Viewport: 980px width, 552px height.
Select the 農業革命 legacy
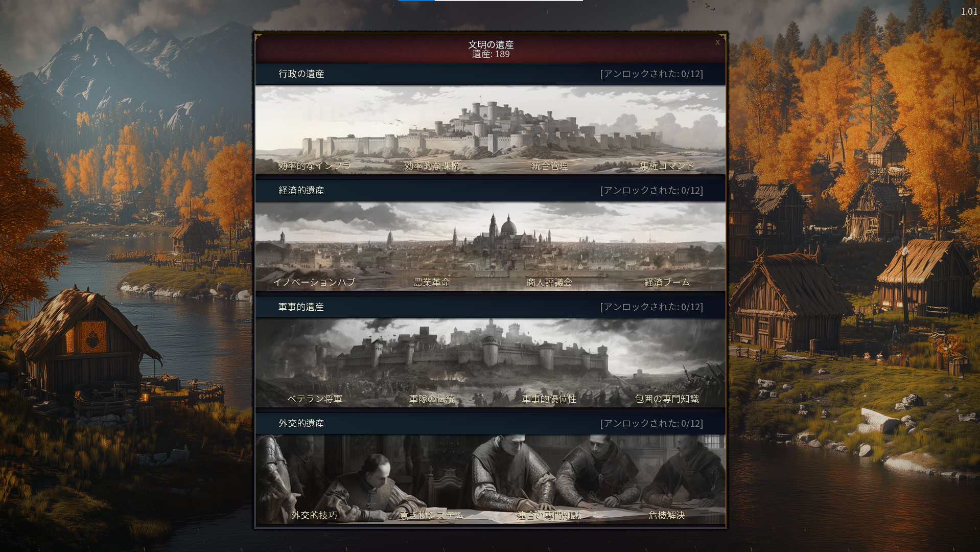(432, 282)
